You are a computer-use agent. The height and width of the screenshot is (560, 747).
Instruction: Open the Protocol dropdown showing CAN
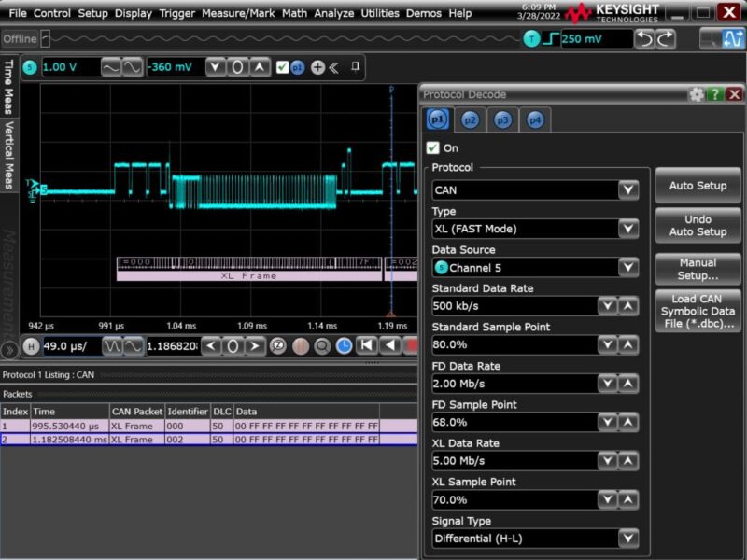537,189
